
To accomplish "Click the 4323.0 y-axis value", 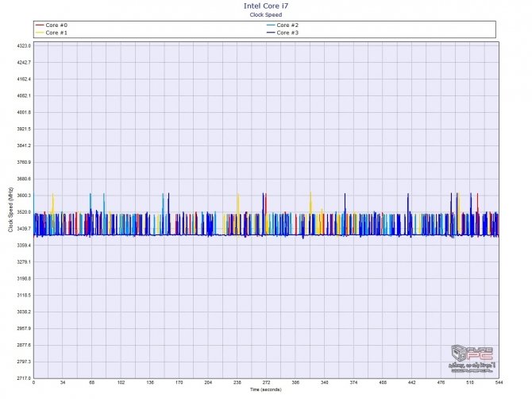I will (24, 46).
